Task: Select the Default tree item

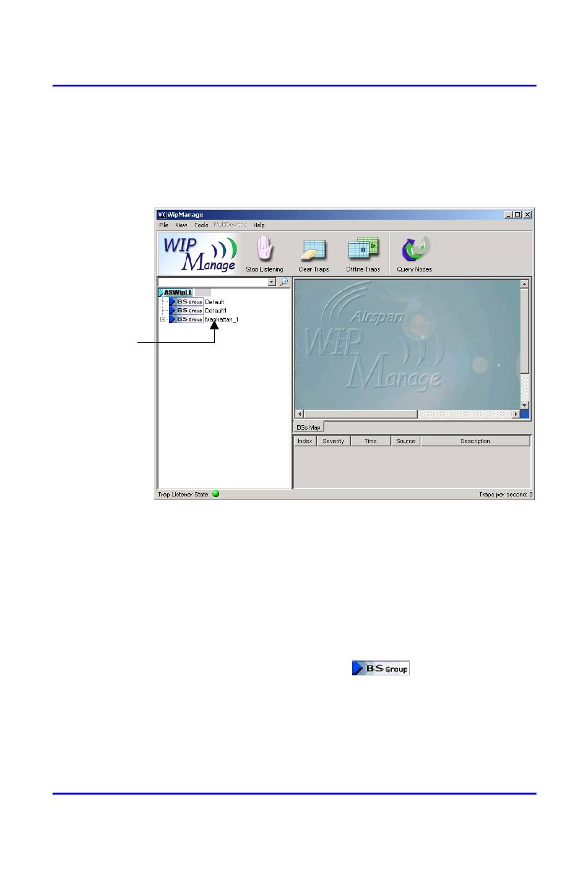Action: [214, 302]
